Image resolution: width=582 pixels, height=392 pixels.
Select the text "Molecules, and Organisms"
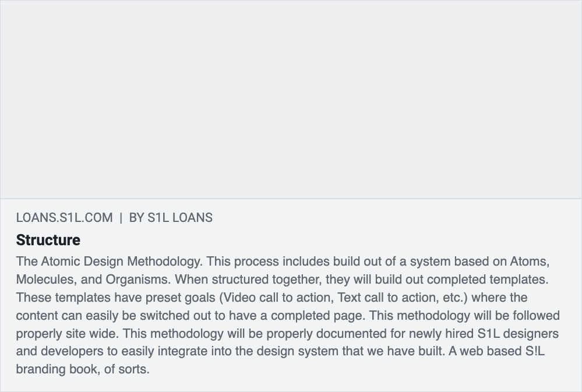(x=92, y=279)
